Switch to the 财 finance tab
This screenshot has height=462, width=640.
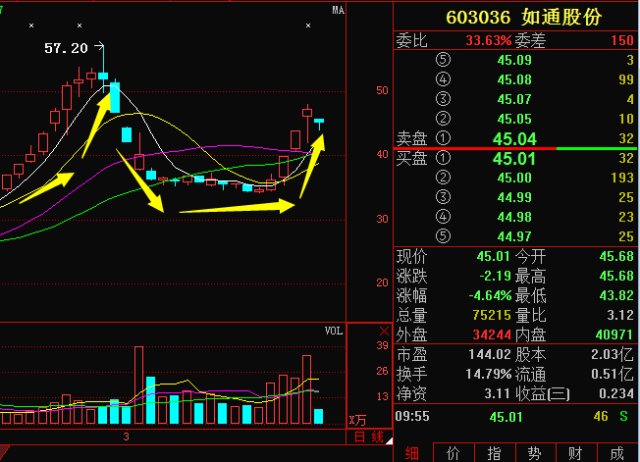[x=576, y=453]
